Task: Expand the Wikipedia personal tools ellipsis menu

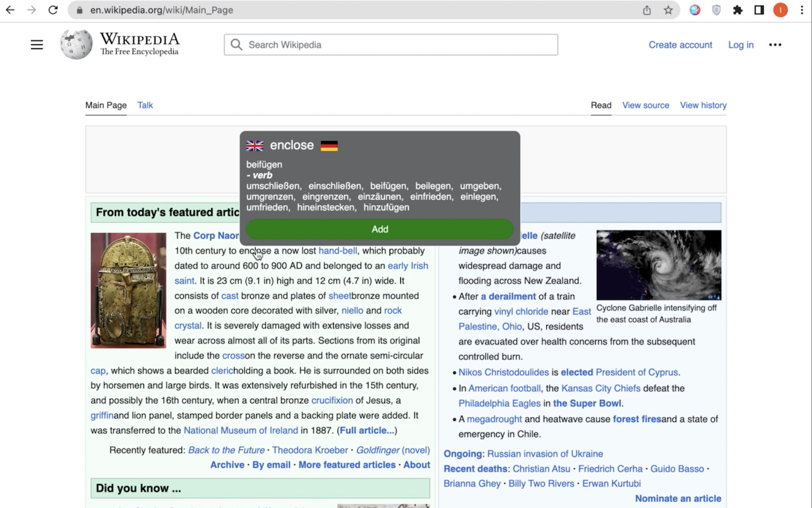Action: pyautogui.click(x=775, y=44)
